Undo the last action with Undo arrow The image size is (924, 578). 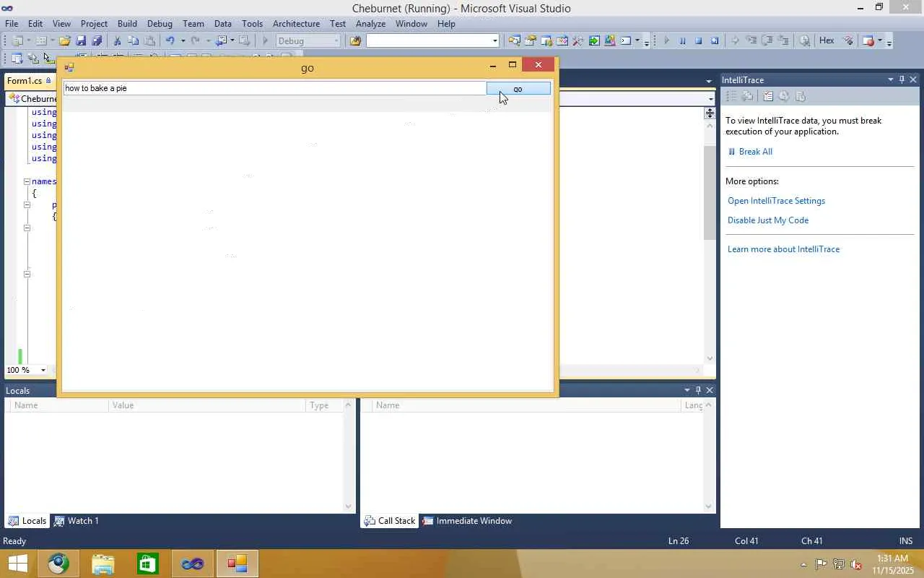[170, 41]
